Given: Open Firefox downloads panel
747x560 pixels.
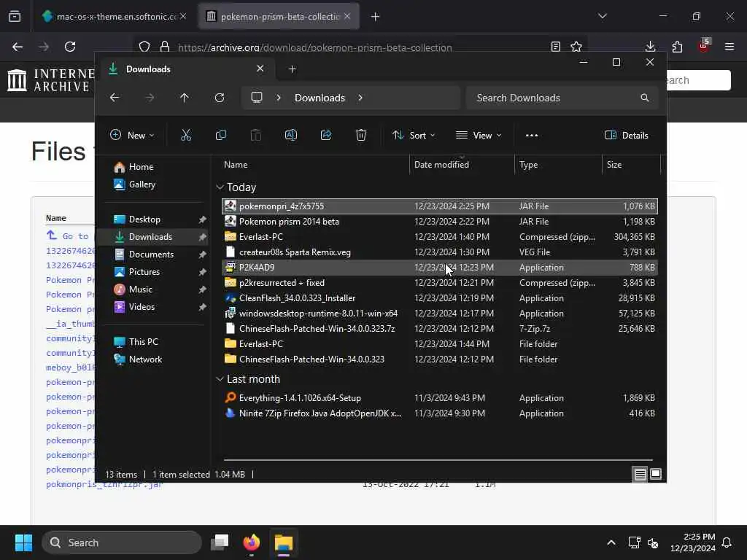Looking at the screenshot, I should (650, 47).
